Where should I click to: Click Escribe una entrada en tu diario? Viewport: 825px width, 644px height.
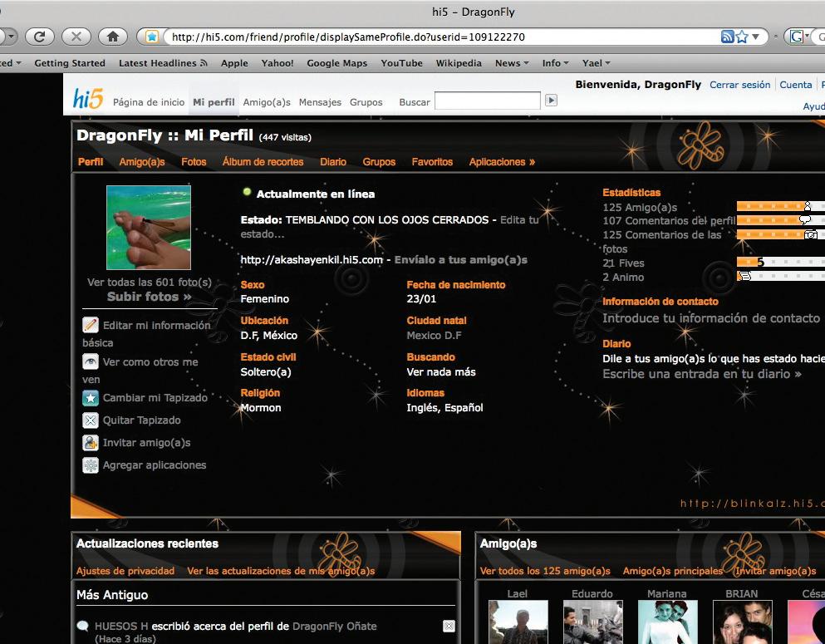(x=702, y=374)
